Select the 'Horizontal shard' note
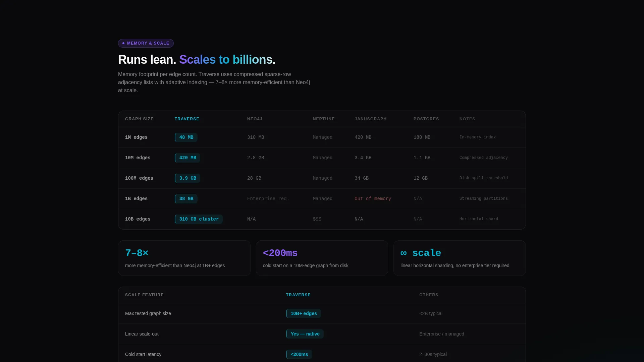The image size is (644, 362). coord(479,219)
